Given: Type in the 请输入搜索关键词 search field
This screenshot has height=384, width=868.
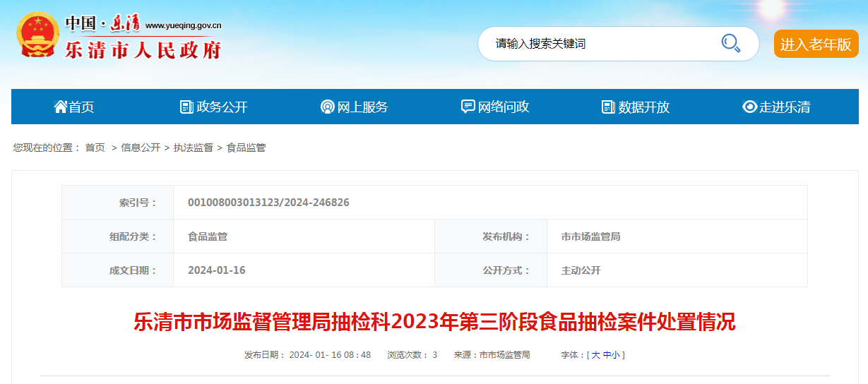Looking at the screenshot, I should point(600,44).
